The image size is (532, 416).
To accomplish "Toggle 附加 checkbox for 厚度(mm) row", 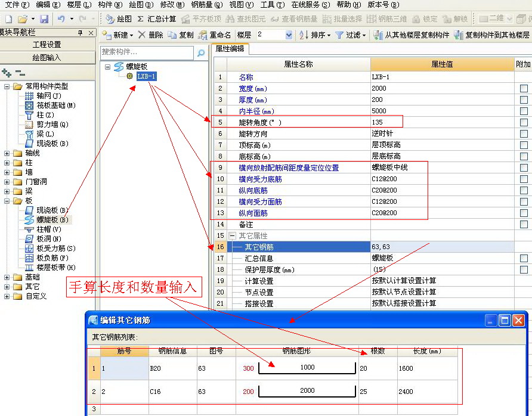I will (524, 100).
